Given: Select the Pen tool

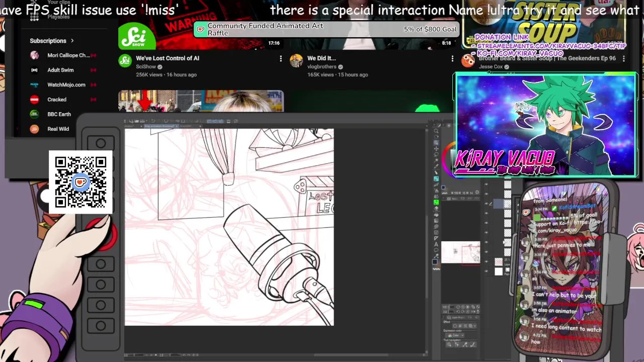Looking at the screenshot, I should (x=436, y=172).
